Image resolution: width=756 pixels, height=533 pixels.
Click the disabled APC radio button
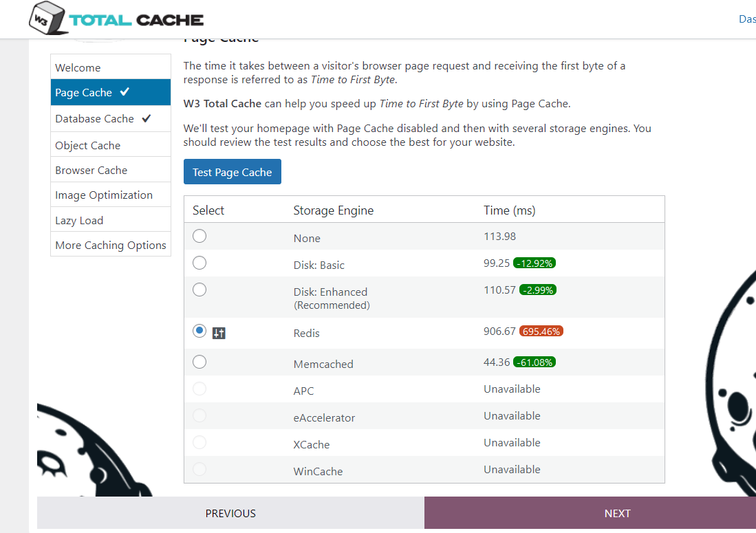pyautogui.click(x=199, y=389)
